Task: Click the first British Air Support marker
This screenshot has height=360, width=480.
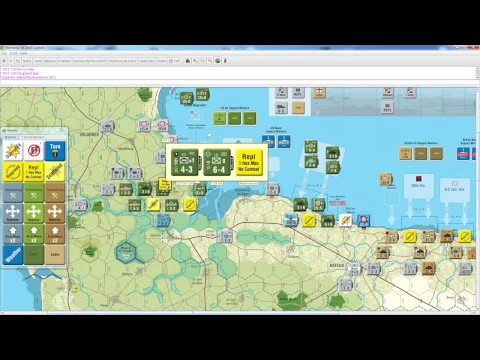Action: click(405, 153)
